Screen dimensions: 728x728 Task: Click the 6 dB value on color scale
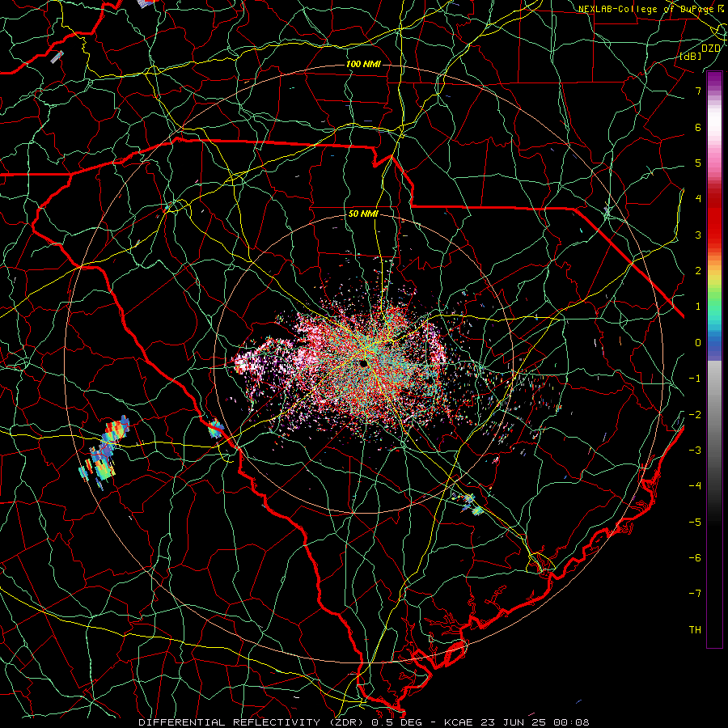[698, 127]
